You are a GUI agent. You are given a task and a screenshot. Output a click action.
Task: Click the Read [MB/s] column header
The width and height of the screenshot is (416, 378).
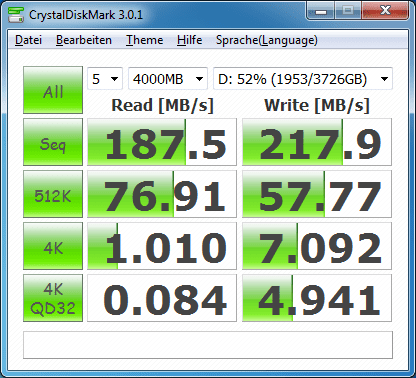(x=162, y=105)
